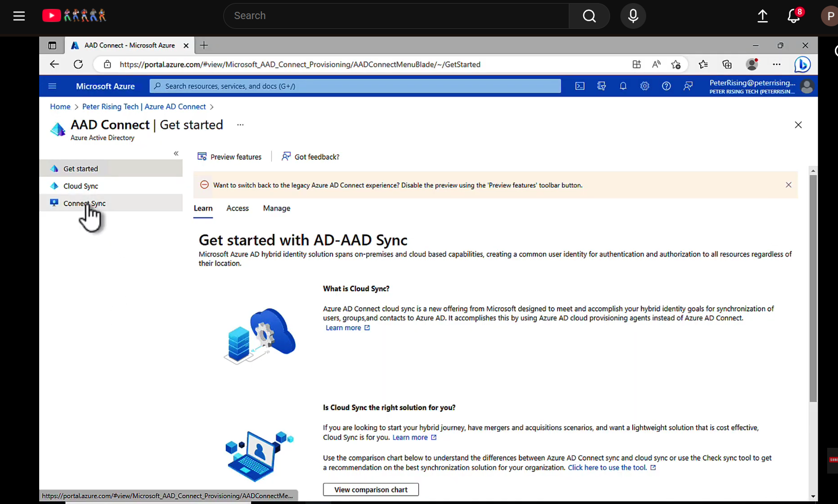
Task: Open the Peter Rising Tech breadcrumb link
Action: coord(144,107)
